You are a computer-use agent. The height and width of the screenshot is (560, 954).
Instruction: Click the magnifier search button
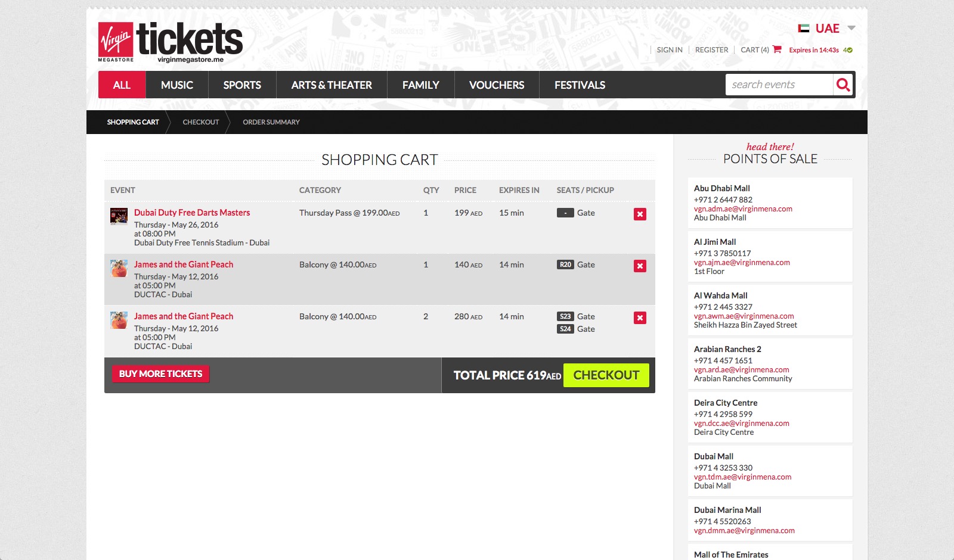click(x=843, y=85)
